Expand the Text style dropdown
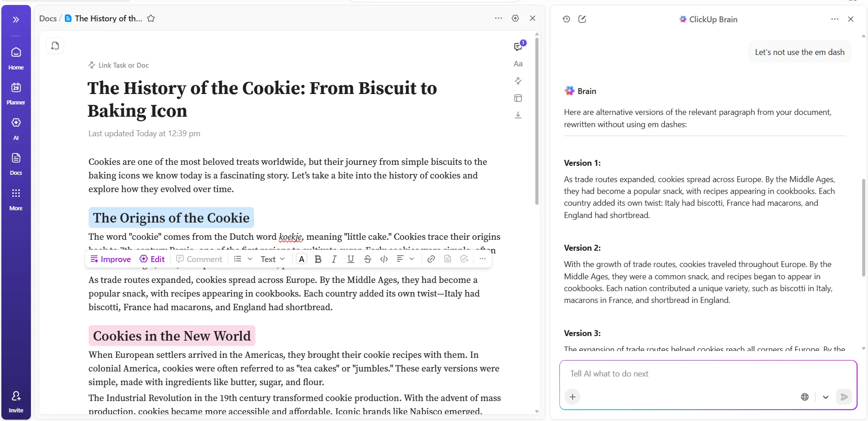 click(x=273, y=259)
